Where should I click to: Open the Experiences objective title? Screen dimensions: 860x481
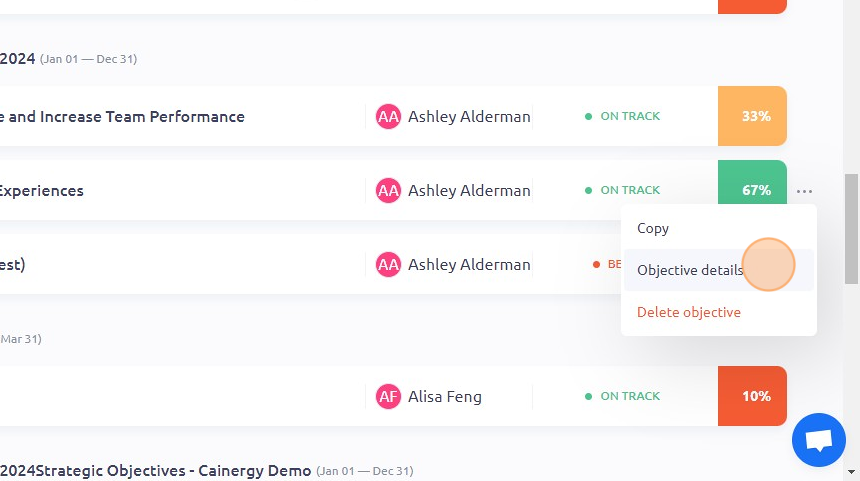coord(42,191)
